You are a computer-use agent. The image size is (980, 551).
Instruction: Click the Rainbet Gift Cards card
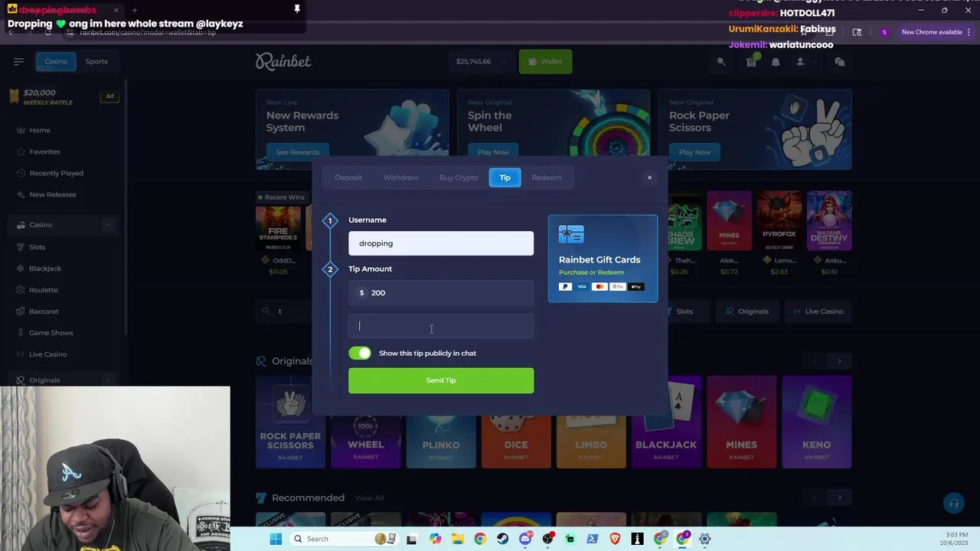603,259
